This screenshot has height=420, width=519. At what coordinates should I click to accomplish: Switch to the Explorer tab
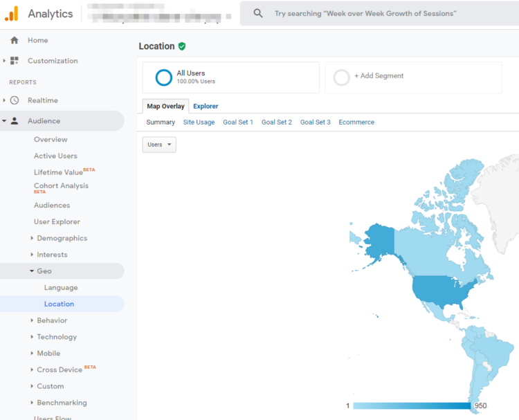click(x=206, y=106)
